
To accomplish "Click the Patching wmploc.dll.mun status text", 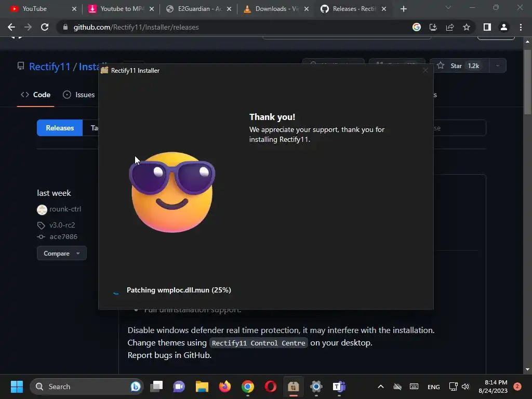I will tap(179, 290).
